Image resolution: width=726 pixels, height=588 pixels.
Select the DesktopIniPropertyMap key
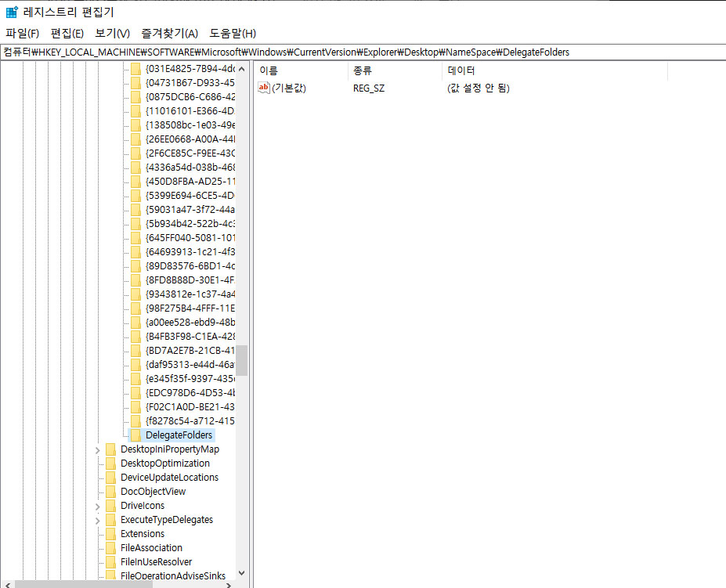click(170, 449)
